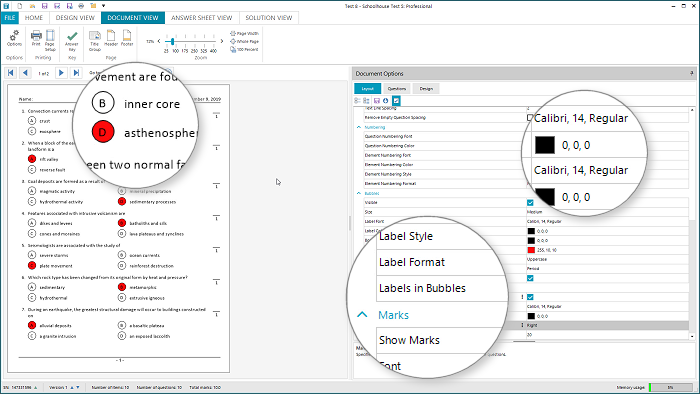Click the purple save icon in Document Options toolbar

[377, 101]
